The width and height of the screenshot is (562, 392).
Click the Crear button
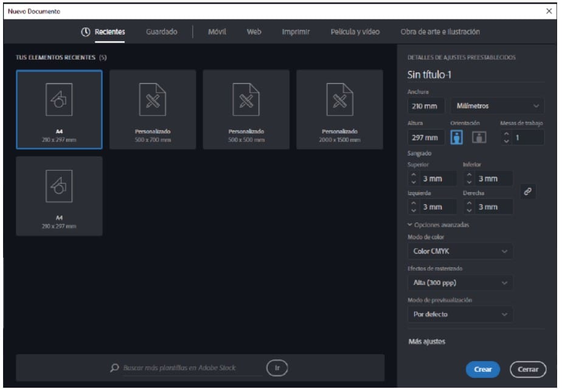tap(482, 370)
